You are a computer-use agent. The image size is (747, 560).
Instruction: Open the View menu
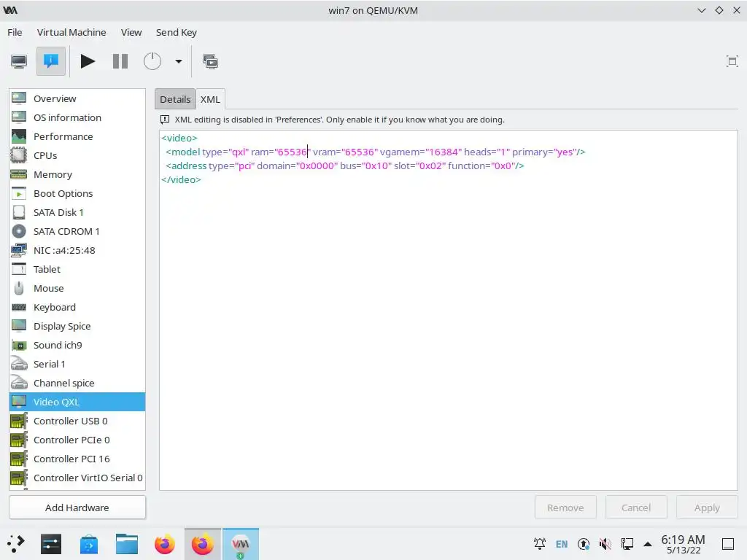click(x=131, y=32)
